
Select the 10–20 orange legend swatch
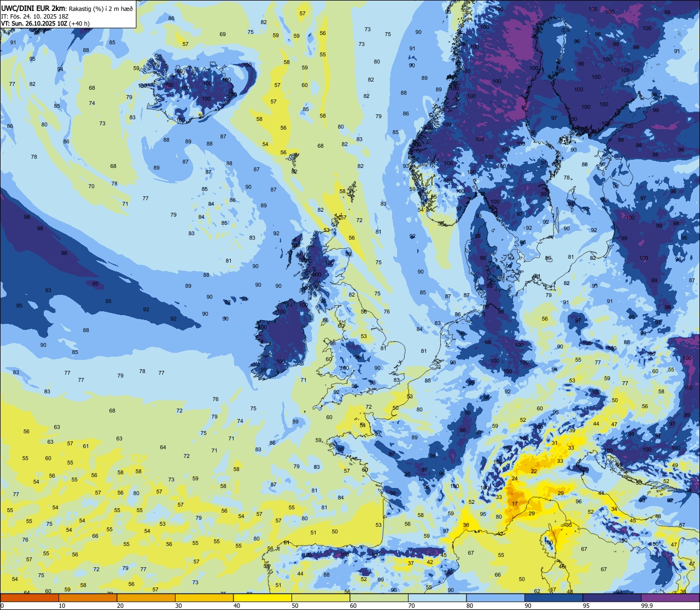click(x=87, y=598)
